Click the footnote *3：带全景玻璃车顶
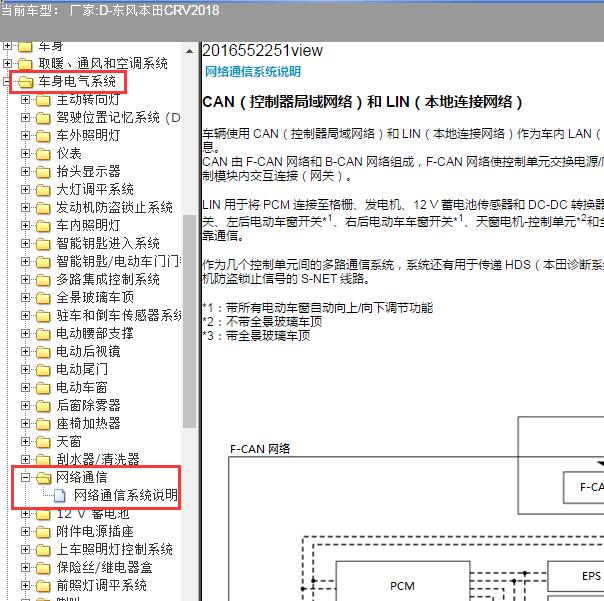This screenshot has width=604, height=601. [x=257, y=336]
